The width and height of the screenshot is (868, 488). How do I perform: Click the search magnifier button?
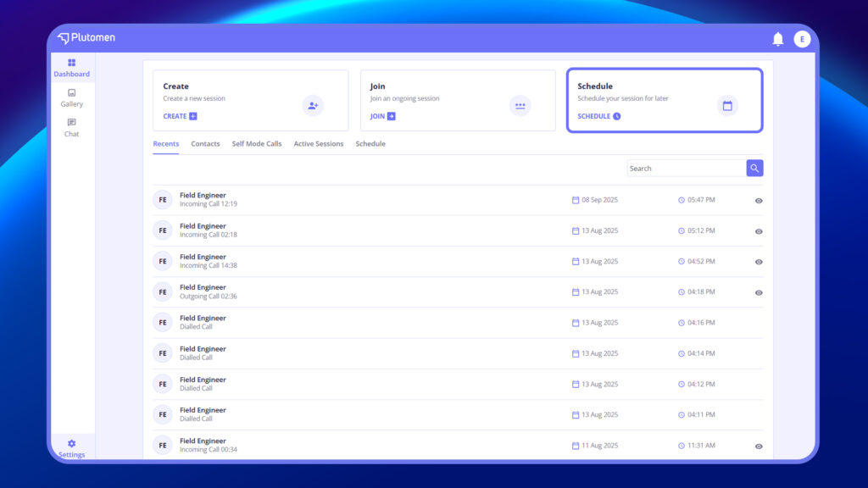coord(754,169)
